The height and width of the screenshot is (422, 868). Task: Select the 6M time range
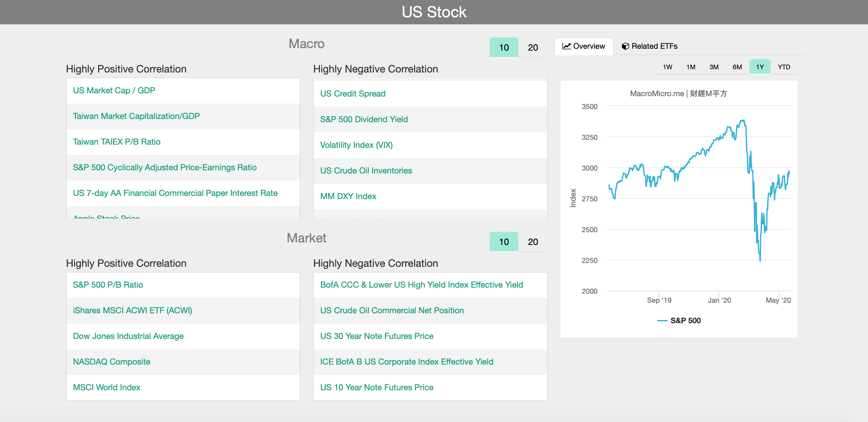(x=737, y=67)
